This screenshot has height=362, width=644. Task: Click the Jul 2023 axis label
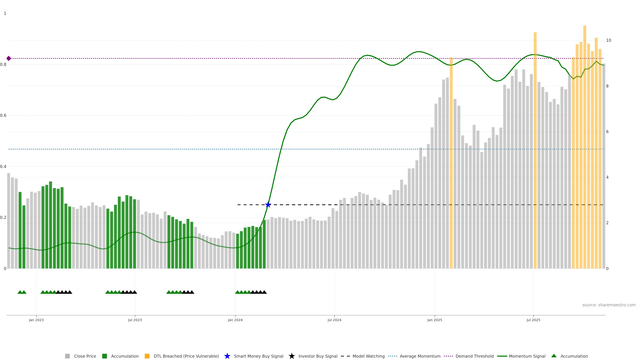tap(135, 320)
